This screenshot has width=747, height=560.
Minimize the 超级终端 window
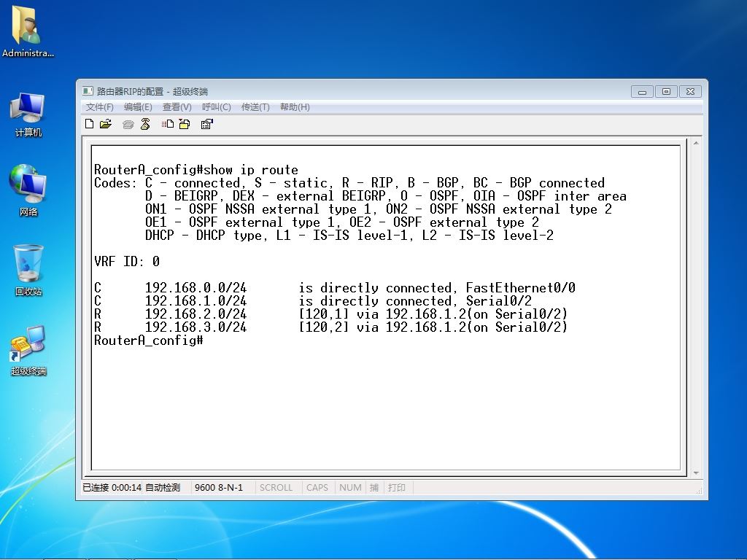click(642, 91)
